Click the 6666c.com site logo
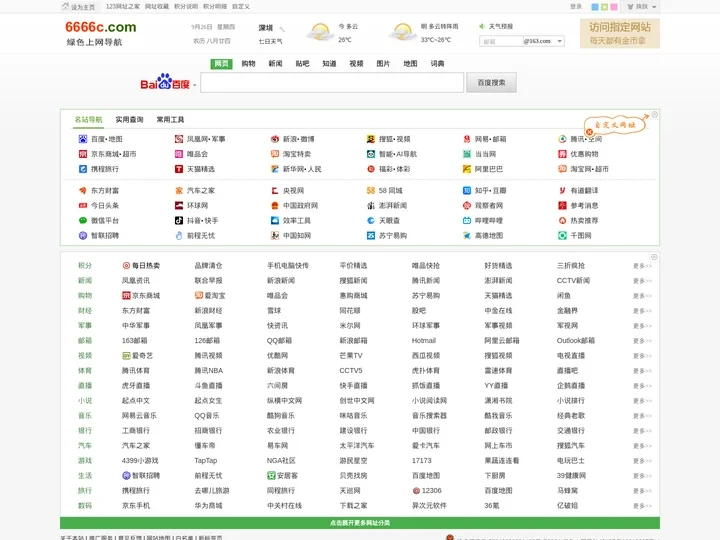 (101, 27)
